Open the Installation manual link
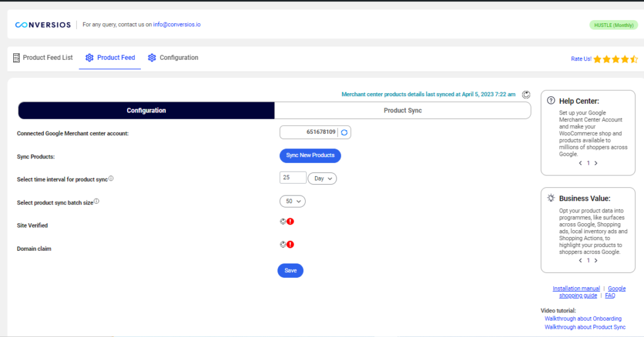This screenshot has height=337, width=644. coord(576,289)
